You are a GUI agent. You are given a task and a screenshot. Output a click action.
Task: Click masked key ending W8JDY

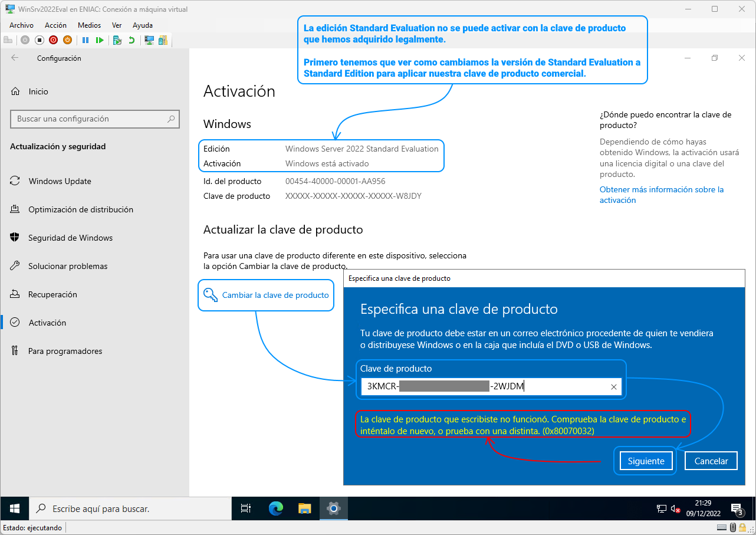(x=354, y=196)
